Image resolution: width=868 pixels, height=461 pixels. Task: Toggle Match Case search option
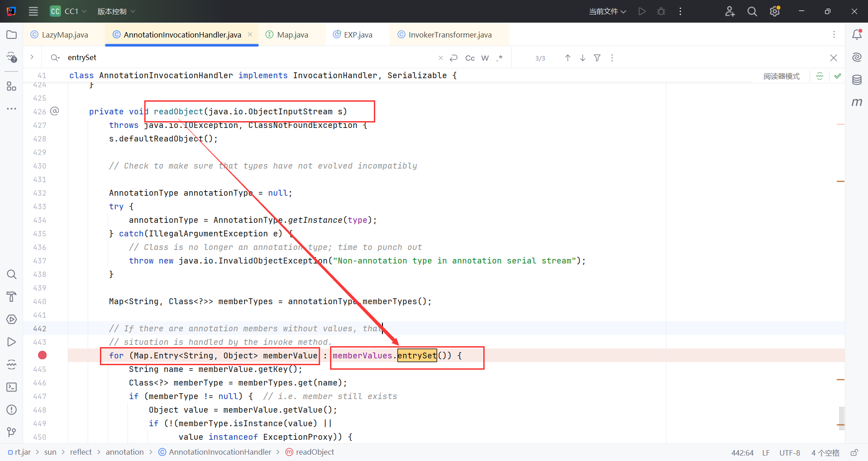click(470, 58)
